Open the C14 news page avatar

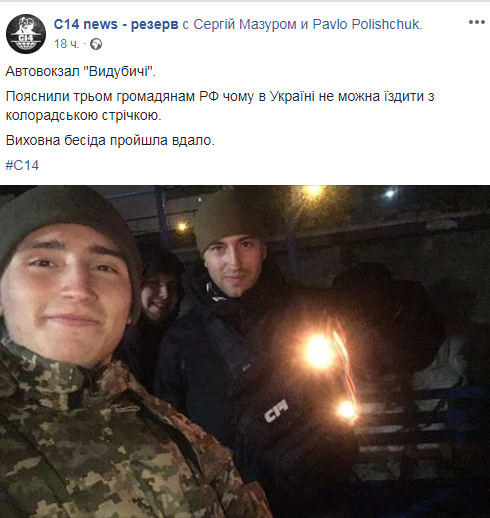[x=26, y=34]
